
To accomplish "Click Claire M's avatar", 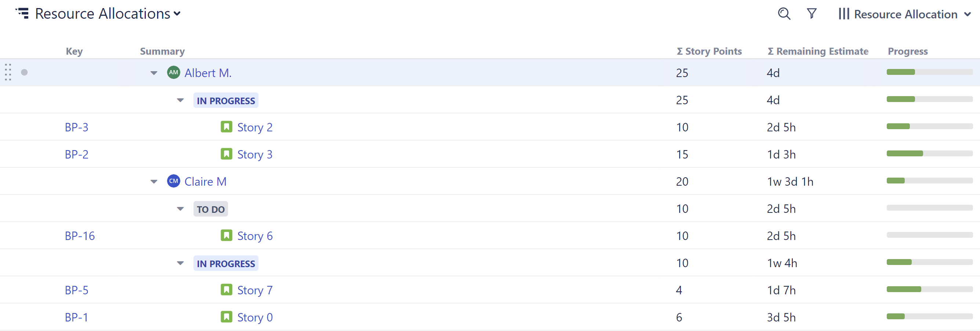I will point(173,181).
